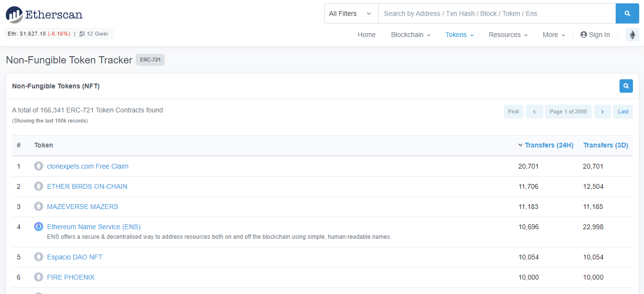Screen dimensions: 644x294
Task: Sort by Transfers (3D) column
Action: point(606,145)
